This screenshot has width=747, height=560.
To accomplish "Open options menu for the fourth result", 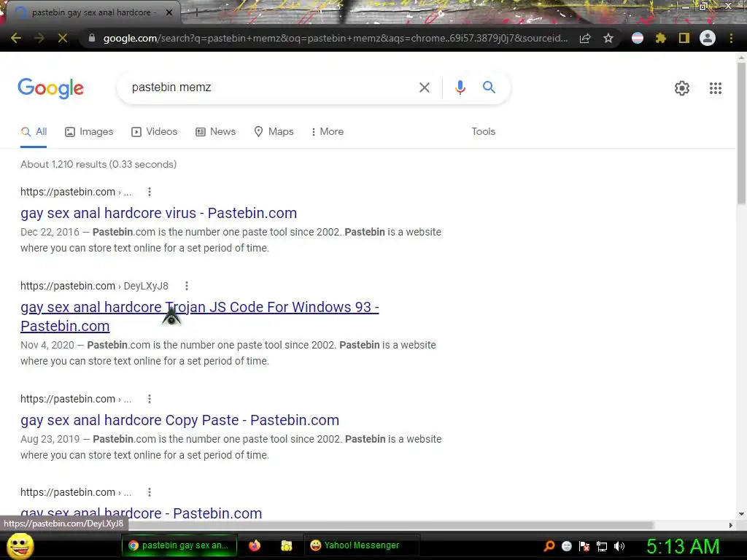I will 150,492.
